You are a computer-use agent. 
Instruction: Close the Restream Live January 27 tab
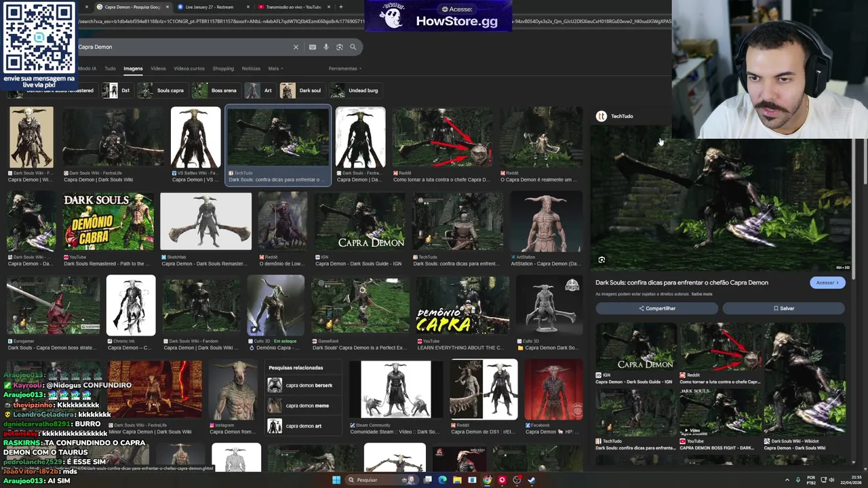(x=248, y=7)
